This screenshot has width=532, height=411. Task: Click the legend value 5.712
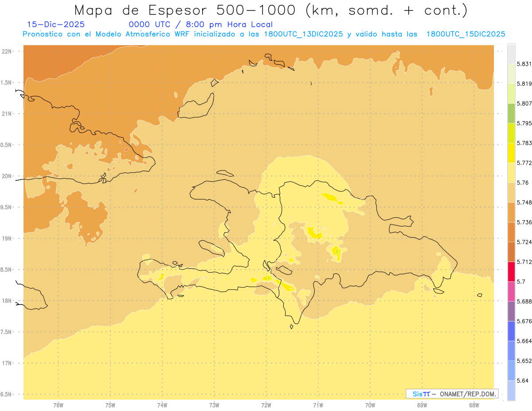click(x=524, y=262)
